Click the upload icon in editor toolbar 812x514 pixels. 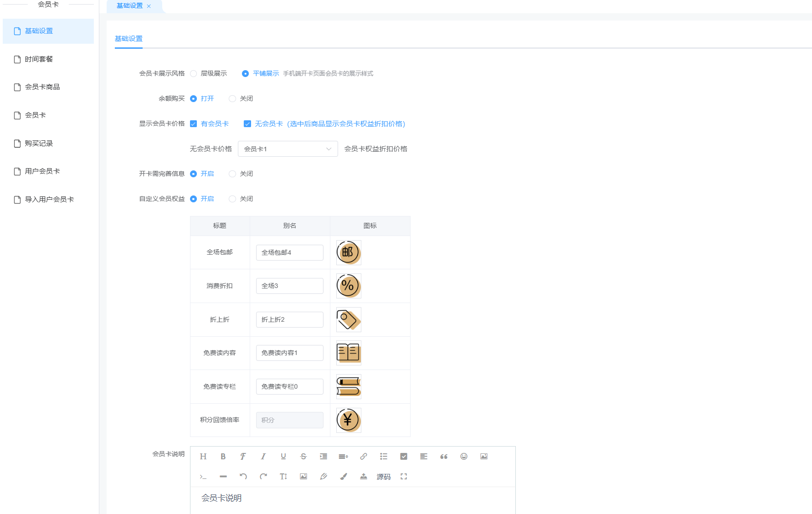[364, 477]
